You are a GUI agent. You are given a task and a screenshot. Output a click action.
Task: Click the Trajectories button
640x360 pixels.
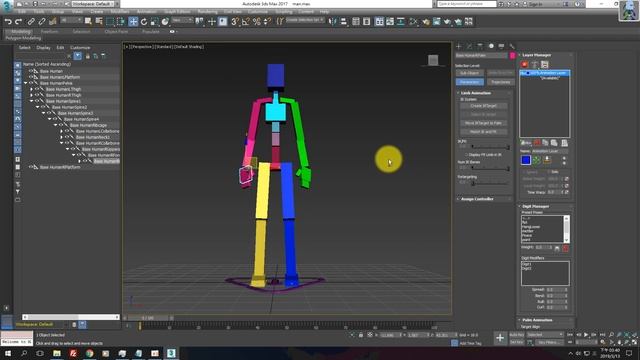point(500,82)
